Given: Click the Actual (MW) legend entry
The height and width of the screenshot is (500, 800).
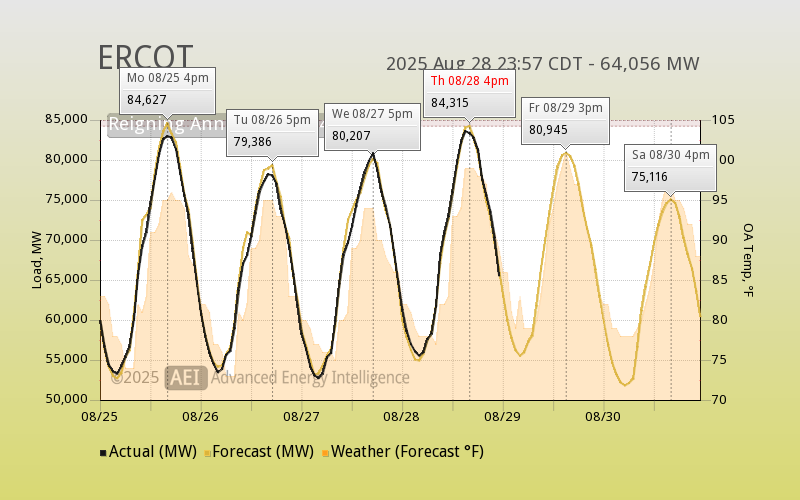Looking at the screenshot, I should (x=148, y=452).
